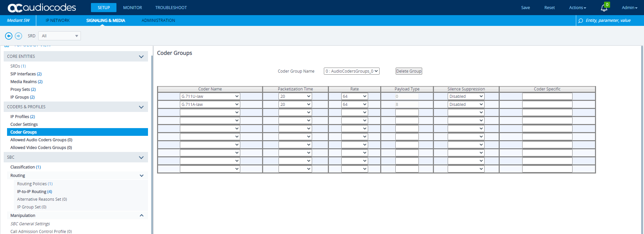Image resolution: width=644 pixels, height=234 pixels.
Task: Open the notifications bell icon
Action: (604, 8)
